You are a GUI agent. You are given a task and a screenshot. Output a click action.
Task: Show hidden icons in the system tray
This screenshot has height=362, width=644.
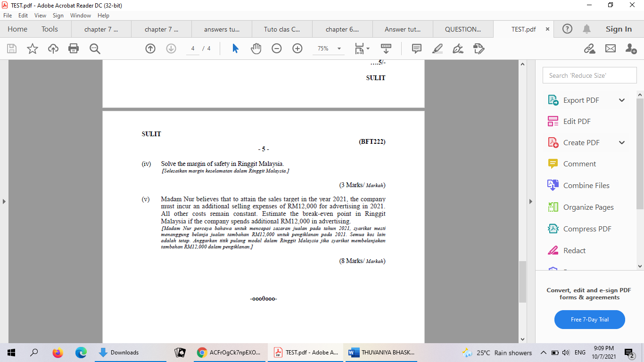543,352
